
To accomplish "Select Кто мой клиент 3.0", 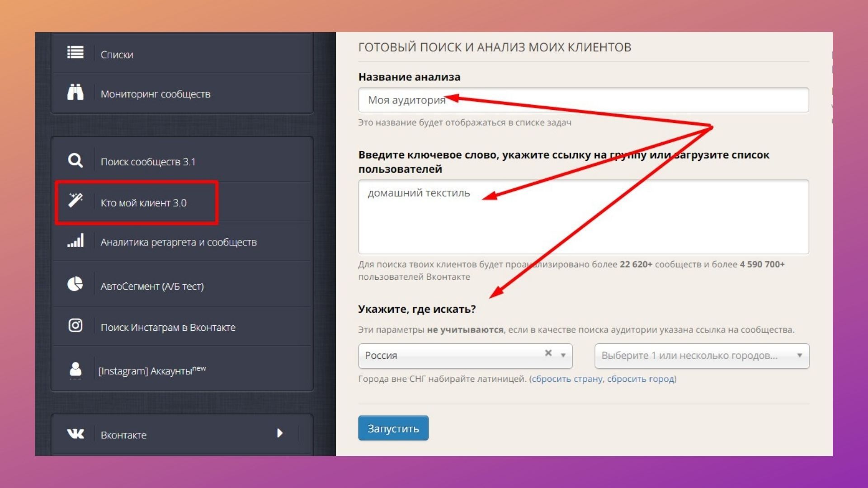I will [x=143, y=203].
